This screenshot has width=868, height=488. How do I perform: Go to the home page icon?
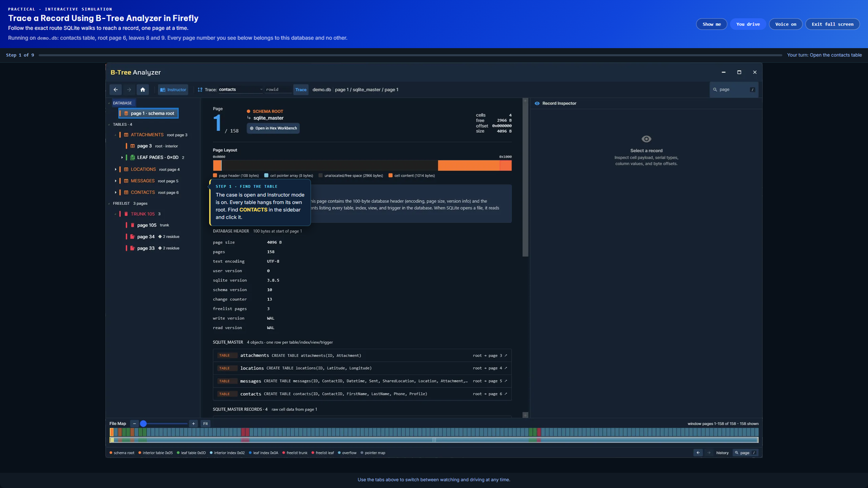(x=143, y=89)
